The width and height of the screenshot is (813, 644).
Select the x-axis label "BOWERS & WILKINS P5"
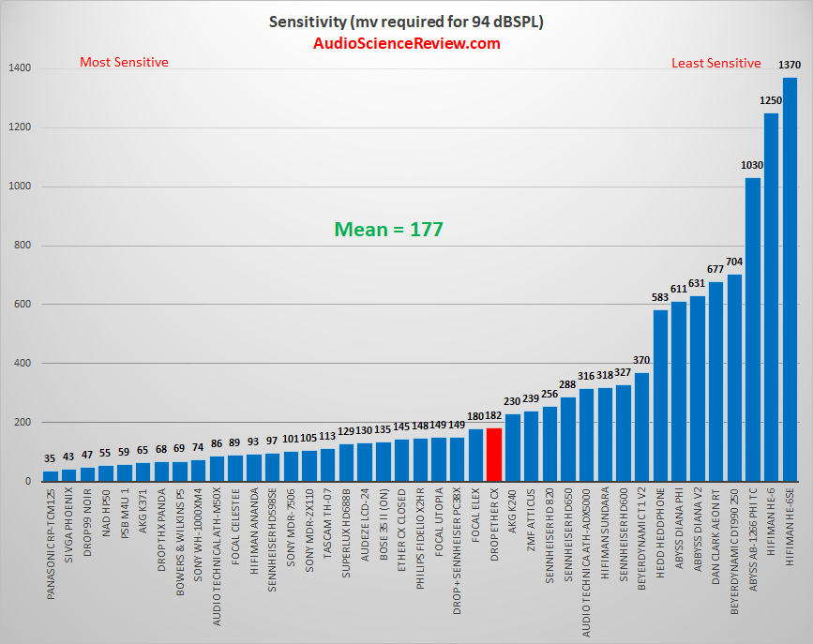tap(180, 541)
